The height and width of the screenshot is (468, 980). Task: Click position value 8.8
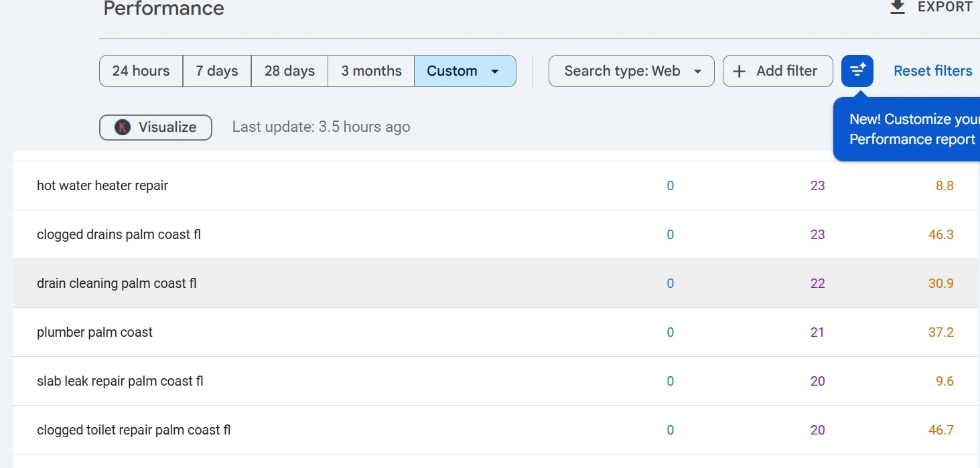[x=944, y=185]
